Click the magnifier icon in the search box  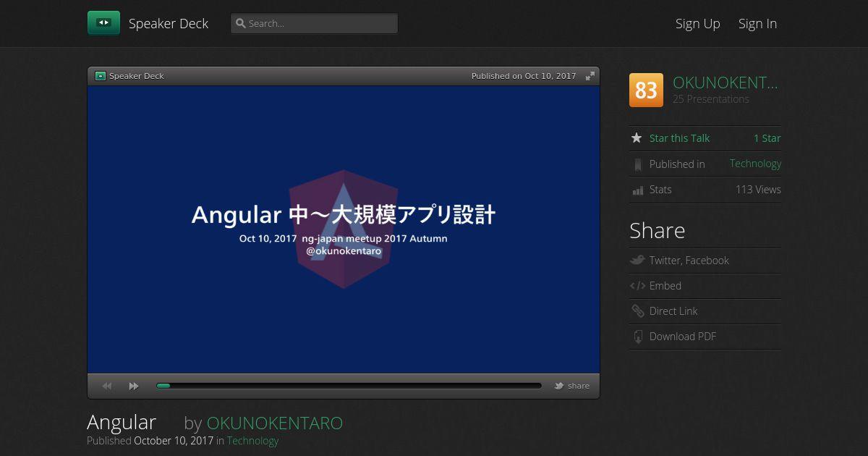coord(240,23)
